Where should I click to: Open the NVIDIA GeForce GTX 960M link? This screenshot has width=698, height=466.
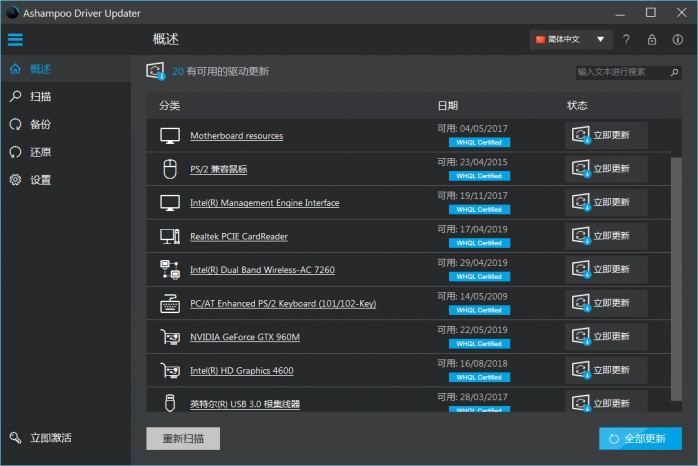[x=245, y=337]
